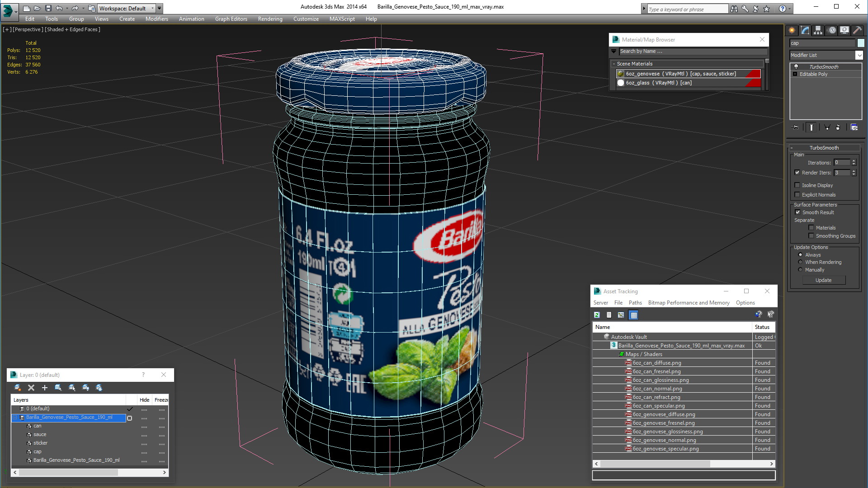Viewport: 868px width, 488px height.
Task: Open the MAXScript menu
Action: pyautogui.click(x=342, y=19)
